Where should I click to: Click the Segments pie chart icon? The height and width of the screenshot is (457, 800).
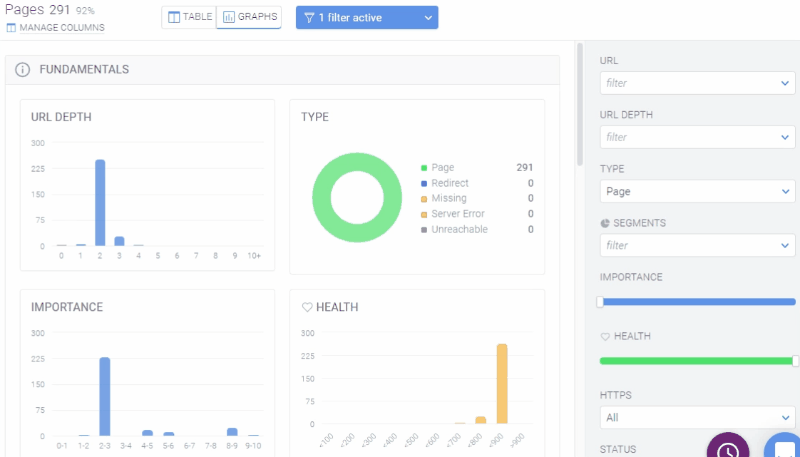point(605,223)
